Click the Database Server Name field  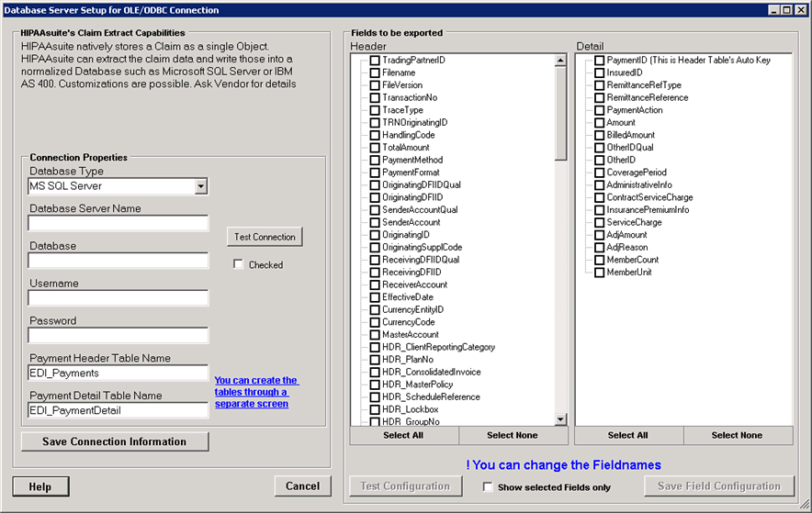(118, 224)
